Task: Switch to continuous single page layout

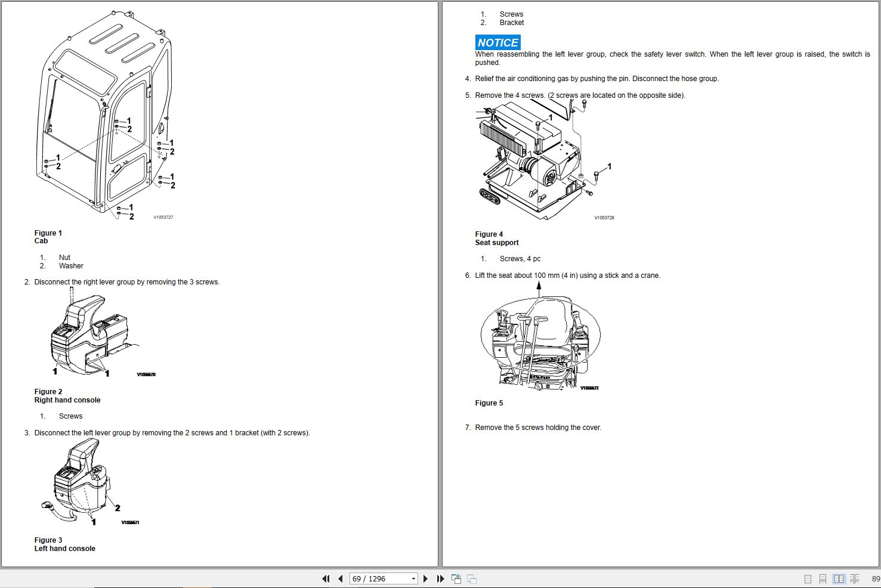Action: [823, 578]
